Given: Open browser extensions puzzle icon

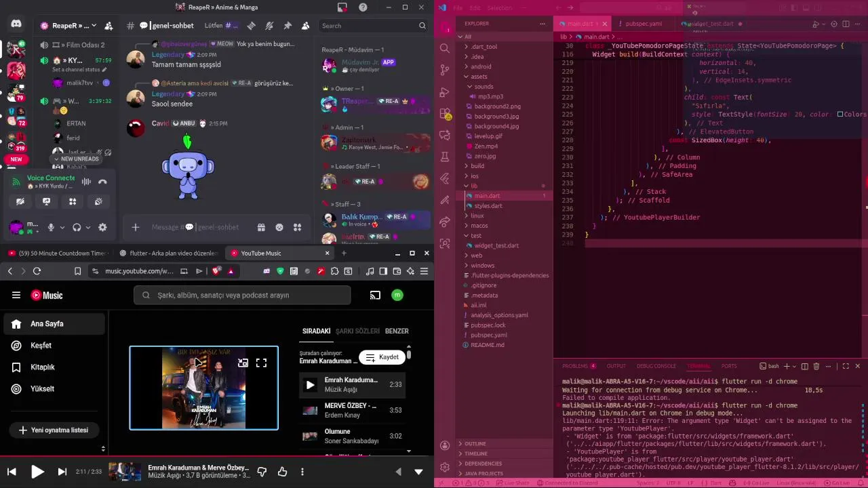Looking at the screenshot, I should (334, 271).
